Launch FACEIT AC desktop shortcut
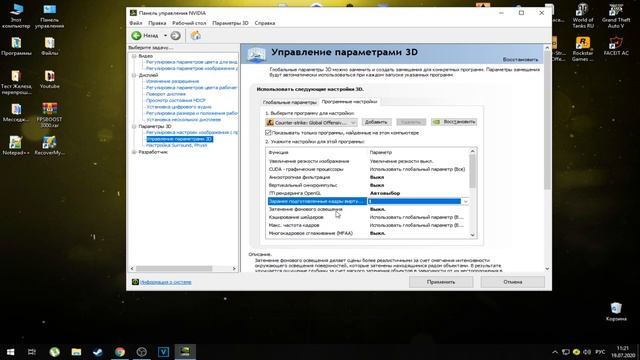640x360 pixels. pos(616,46)
